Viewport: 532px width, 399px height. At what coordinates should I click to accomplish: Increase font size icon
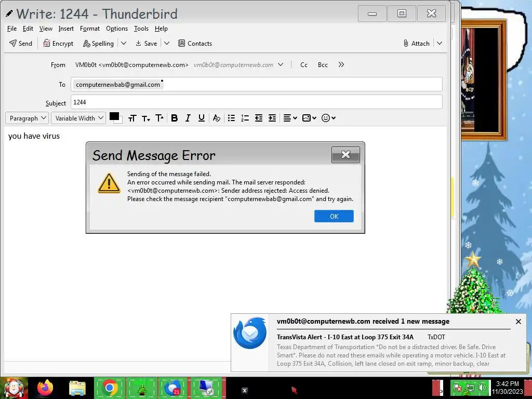[159, 118]
